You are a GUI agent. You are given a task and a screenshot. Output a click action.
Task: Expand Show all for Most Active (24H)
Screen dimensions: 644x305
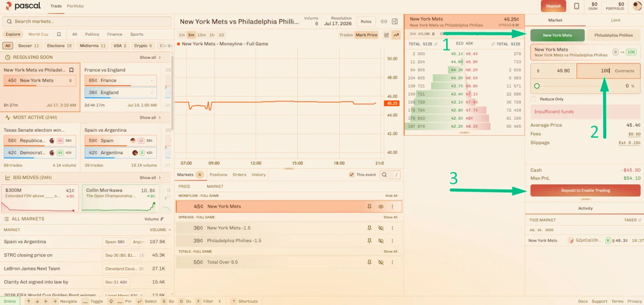pos(150,118)
